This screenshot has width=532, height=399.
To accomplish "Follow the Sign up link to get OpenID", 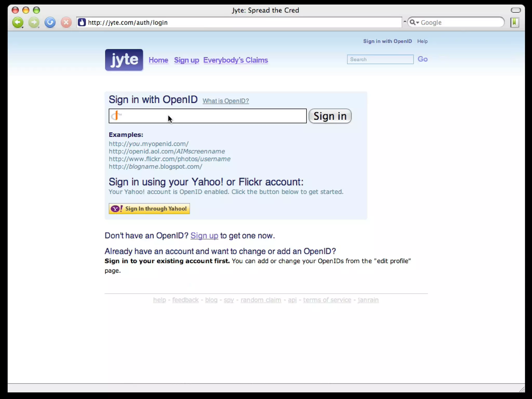I will tap(204, 236).
